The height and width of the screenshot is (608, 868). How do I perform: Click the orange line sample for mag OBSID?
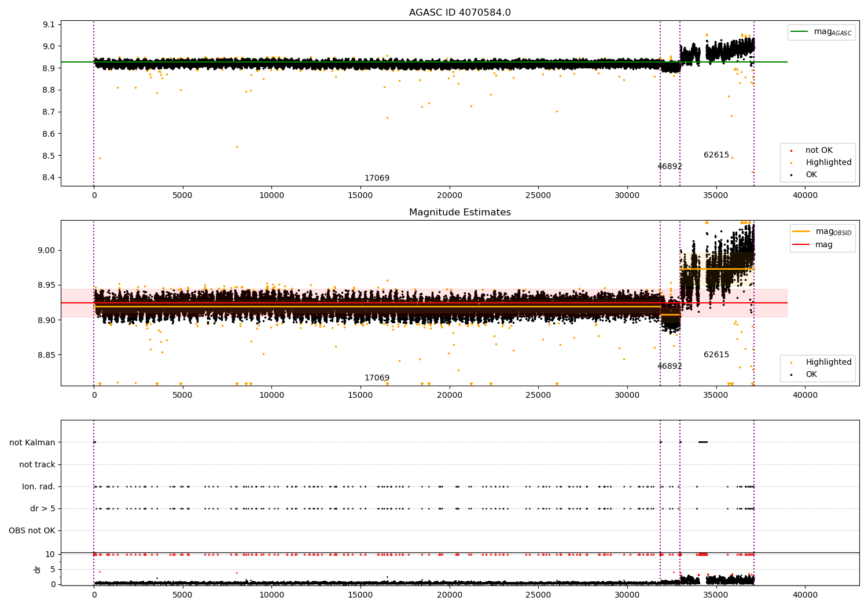point(801,232)
